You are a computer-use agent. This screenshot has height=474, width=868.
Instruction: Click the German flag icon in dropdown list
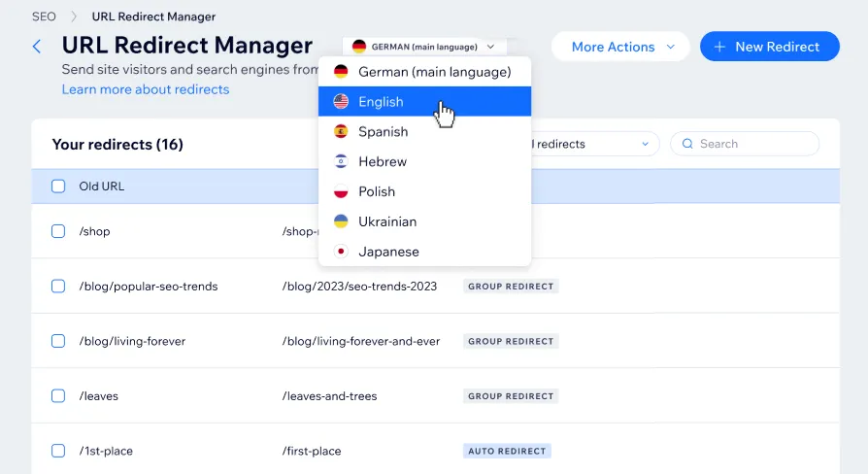(x=341, y=72)
